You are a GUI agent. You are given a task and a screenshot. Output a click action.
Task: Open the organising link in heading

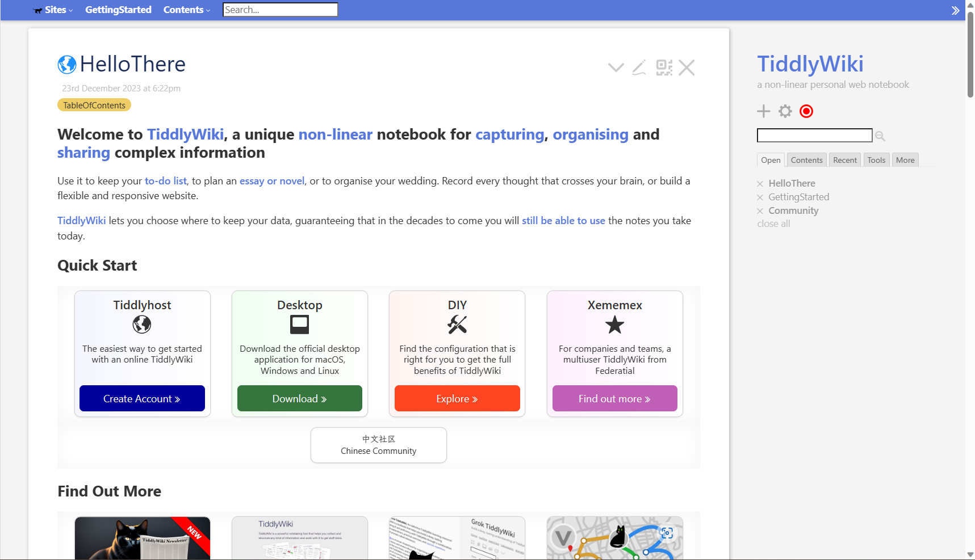coord(591,134)
